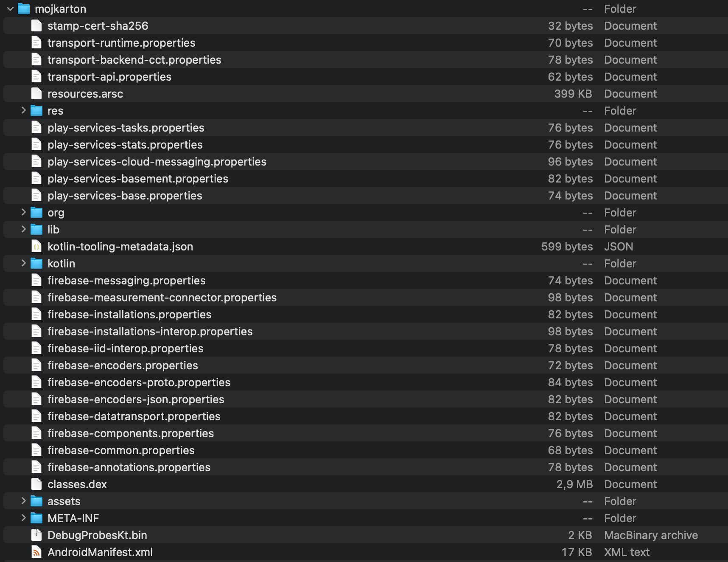Expand the lib folder
728x562 pixels.
click(x=24, y=229)
